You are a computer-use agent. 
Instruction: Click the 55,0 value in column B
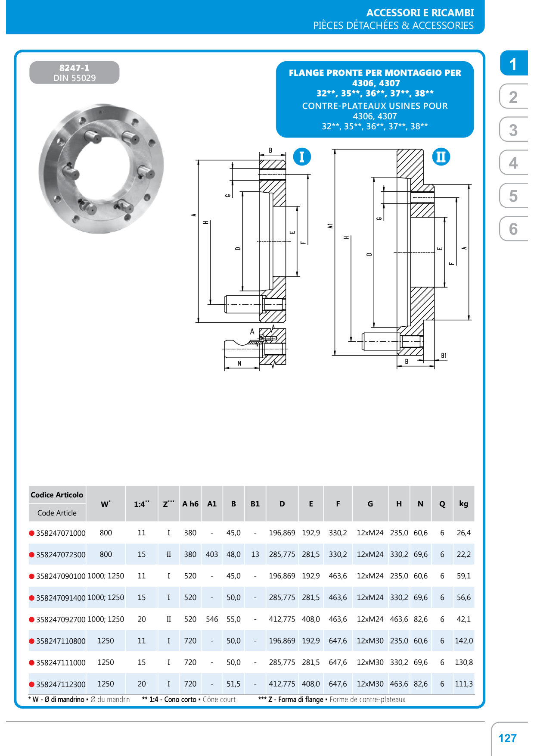233,619
